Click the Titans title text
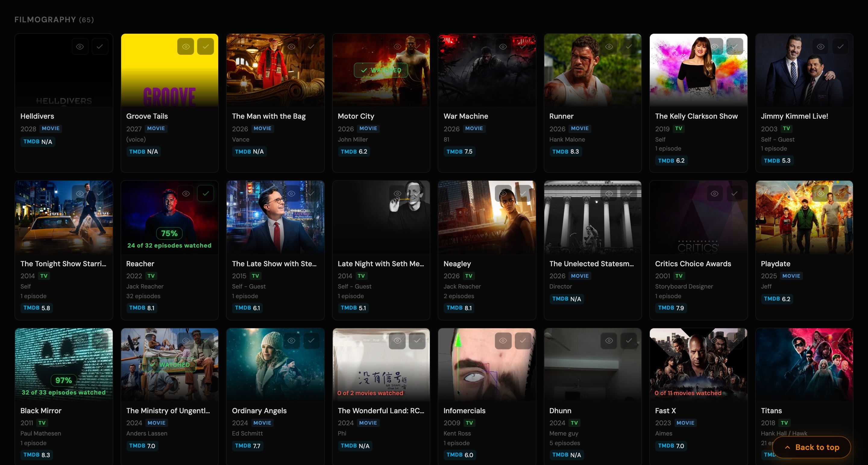This screenshot has height=465, width=868. coord(771,410)
